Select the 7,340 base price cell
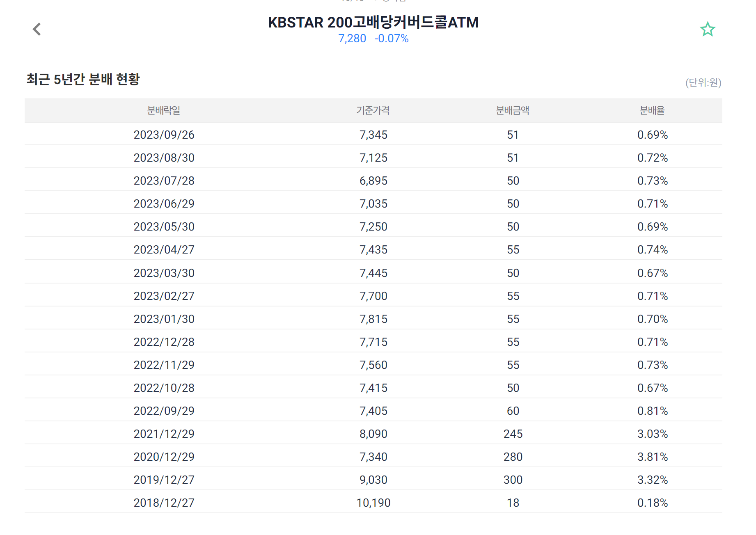Viewport: 756px width, 535px height. (x=373, y=457)
